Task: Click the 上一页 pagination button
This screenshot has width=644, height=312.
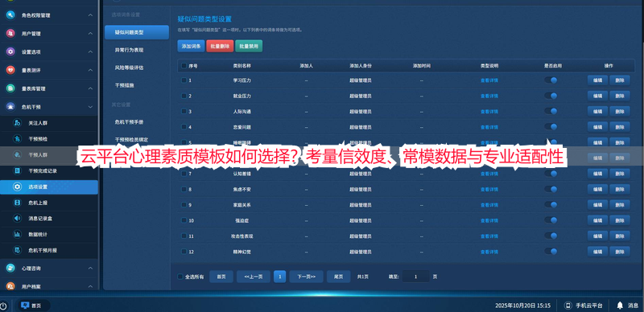Action: point(254,277)
